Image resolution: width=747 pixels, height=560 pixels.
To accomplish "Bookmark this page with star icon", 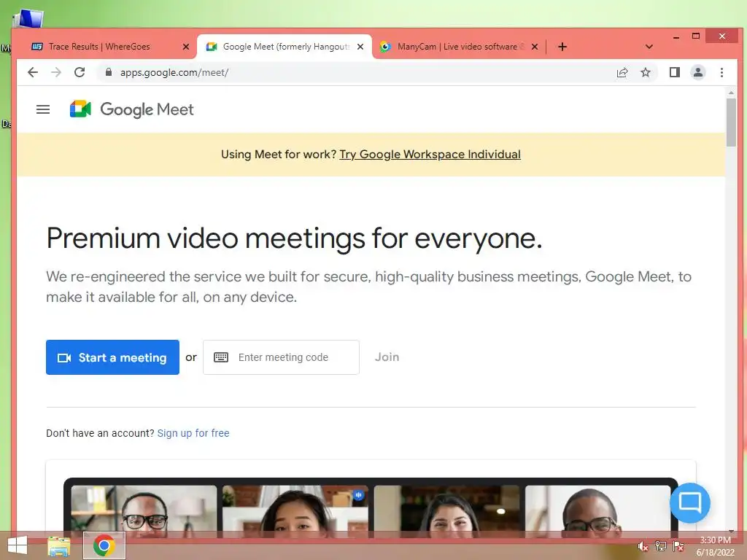I will (x=646, y=72).
